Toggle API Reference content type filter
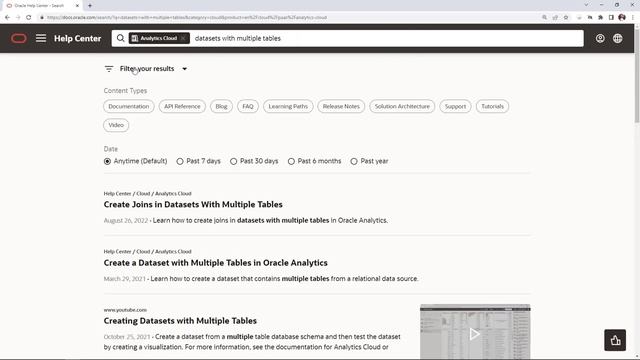The width and height of the screenshot is (640, 360). tap(182, 107)
